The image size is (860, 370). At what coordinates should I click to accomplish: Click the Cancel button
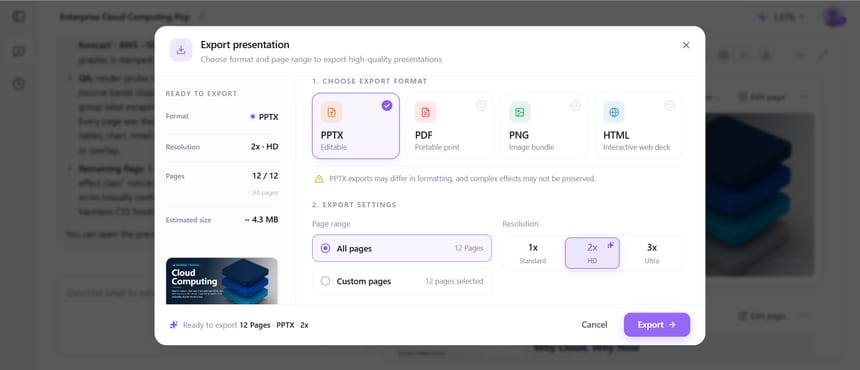(594, 325)
